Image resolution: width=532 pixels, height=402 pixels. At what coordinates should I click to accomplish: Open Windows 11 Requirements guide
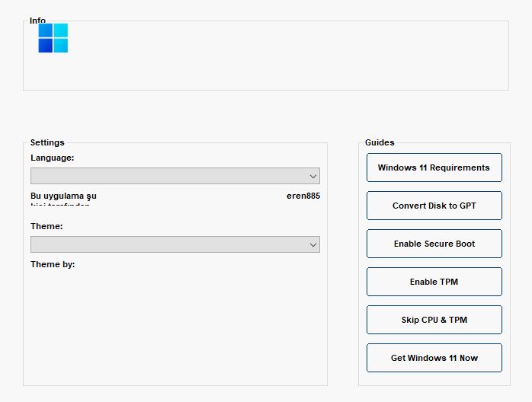[434, 167]
